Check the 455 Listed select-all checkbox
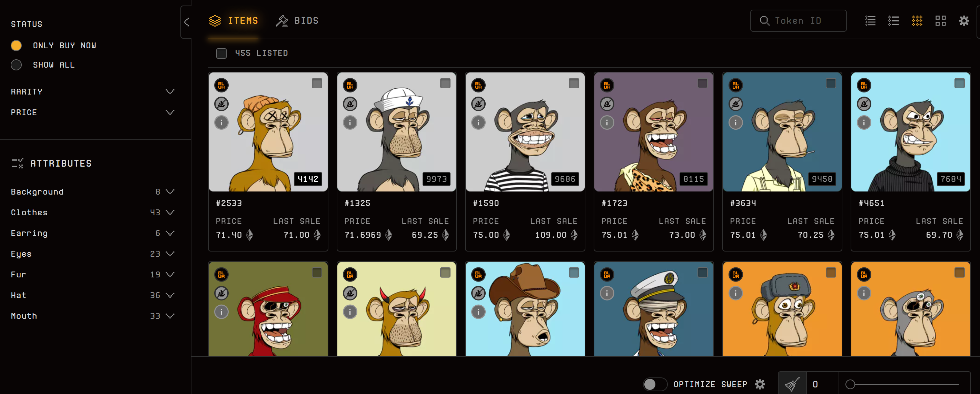Screen dimensions: 980x394 (221, 53)
